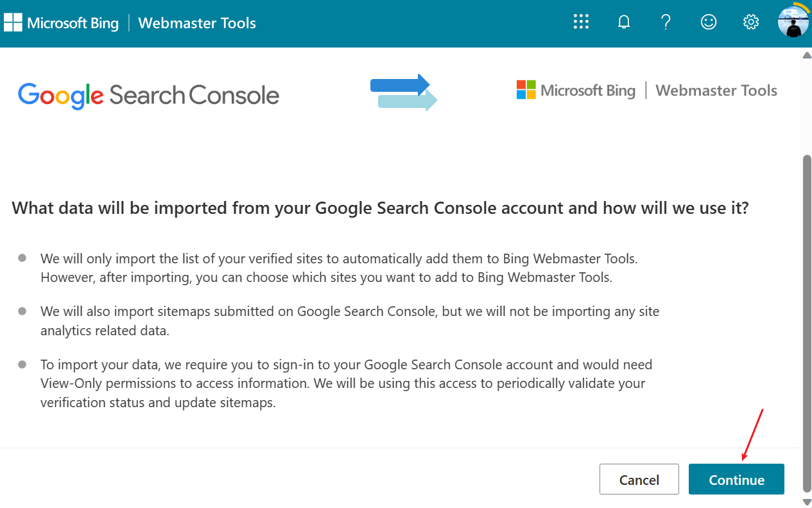Click the bullet text about importing sitemaps

pyautogui.click(x=350, y=321)
